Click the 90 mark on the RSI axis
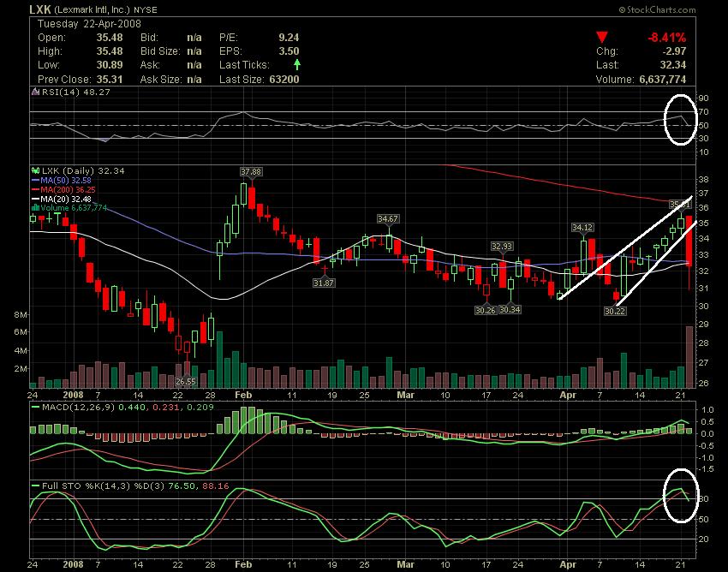Screen dimensions: 728x572 (703, 98)
